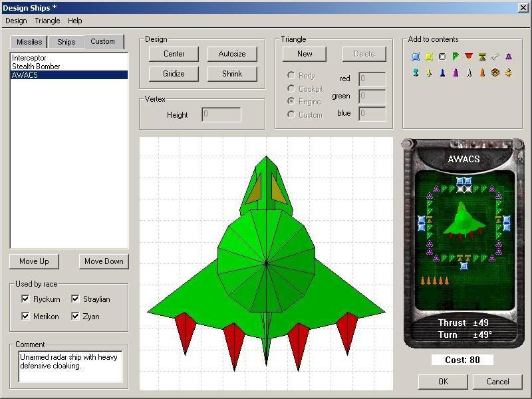Click the Delete triangle button
Viewport: 532px width, 399px height.
[x=364, y=54]
